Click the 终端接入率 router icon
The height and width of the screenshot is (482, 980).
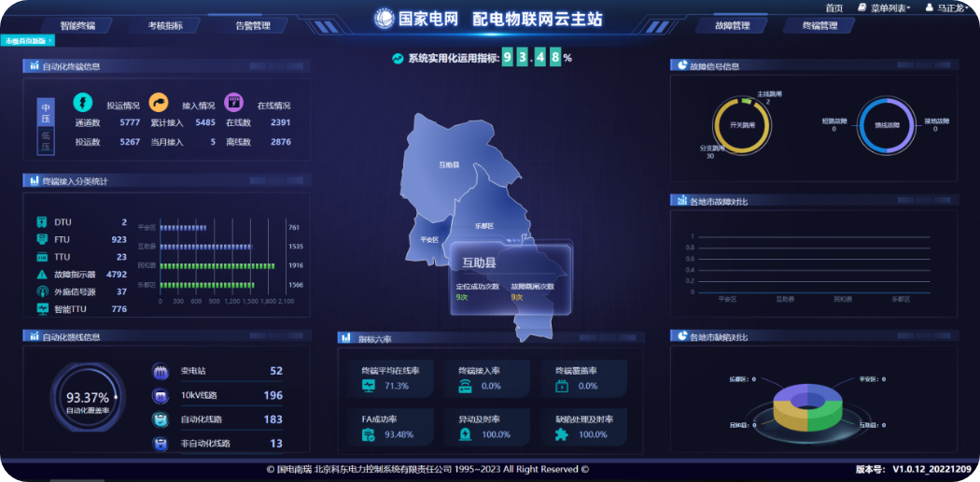(x=466, y=386)
